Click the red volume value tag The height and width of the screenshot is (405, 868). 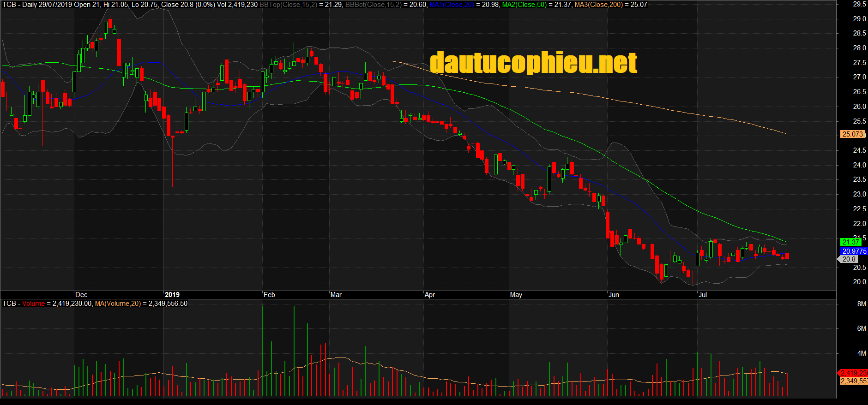pyautogui.click(x=853, y=373)
